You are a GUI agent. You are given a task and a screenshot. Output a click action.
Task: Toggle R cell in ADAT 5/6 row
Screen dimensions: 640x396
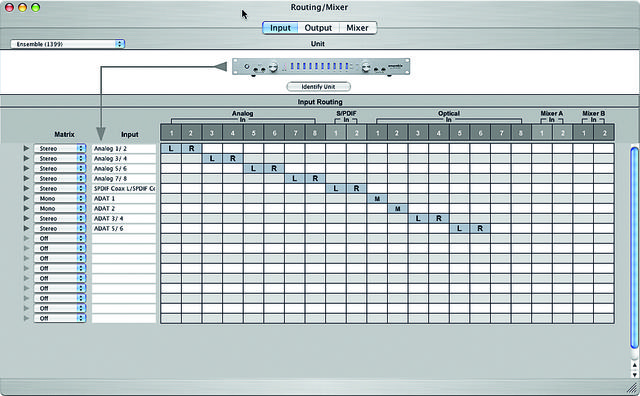[480, 229]
